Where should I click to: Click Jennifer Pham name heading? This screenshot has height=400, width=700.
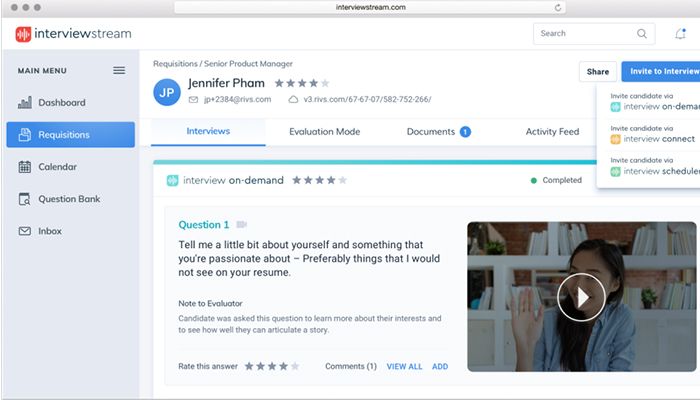226,83
